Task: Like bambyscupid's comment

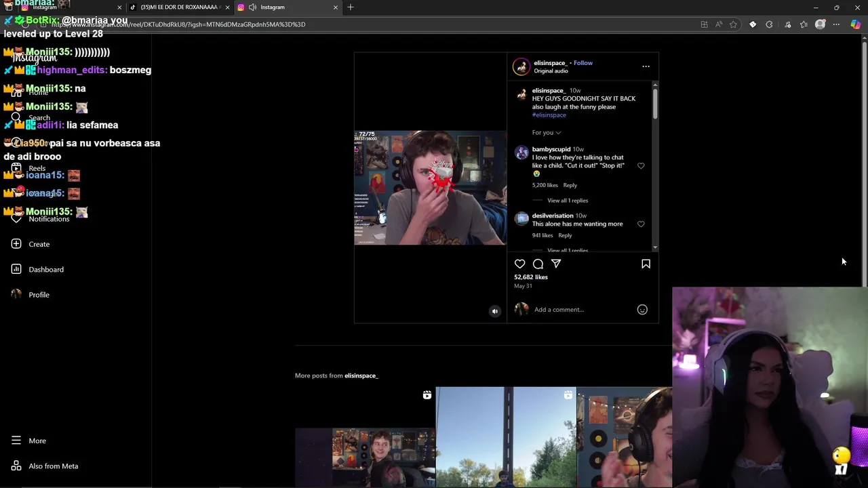Action: [641, 165]
